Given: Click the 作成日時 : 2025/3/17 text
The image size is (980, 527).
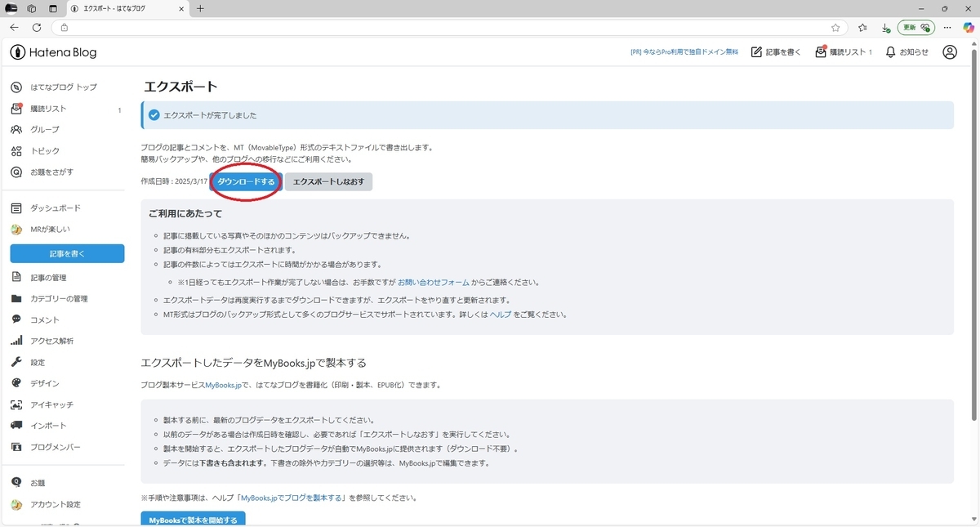Looking at the screenshot, I should [174, 181].
